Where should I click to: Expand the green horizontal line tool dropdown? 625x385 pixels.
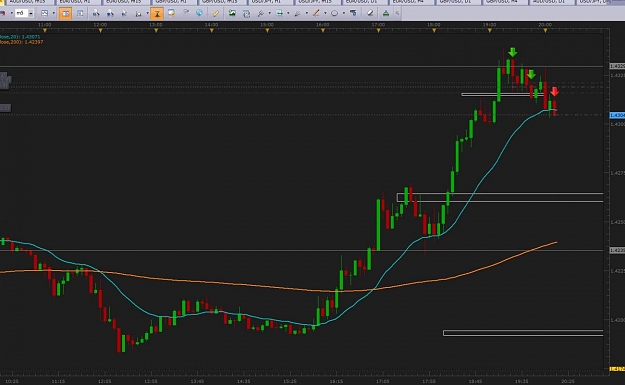[288, 13]
